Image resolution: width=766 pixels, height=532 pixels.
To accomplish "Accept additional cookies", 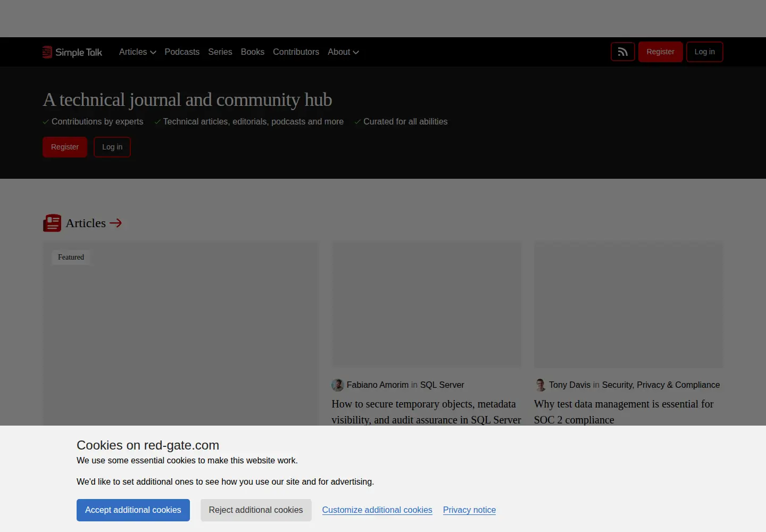I will pyautogui.click(x=133, y=510).
